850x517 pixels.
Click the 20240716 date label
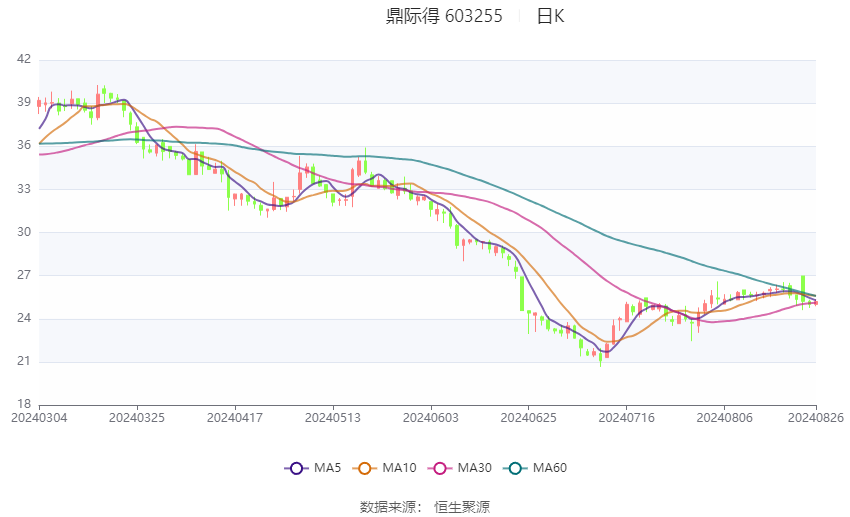(626, 417)
